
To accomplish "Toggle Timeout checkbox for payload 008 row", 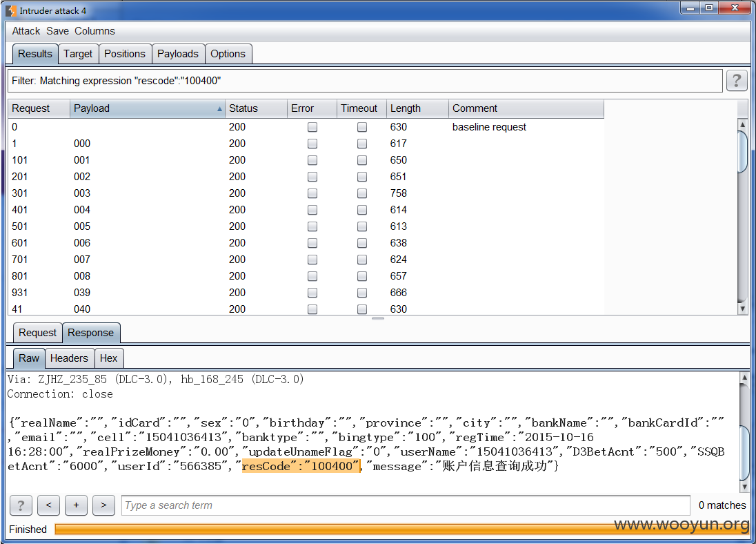I will click(362, 276).
